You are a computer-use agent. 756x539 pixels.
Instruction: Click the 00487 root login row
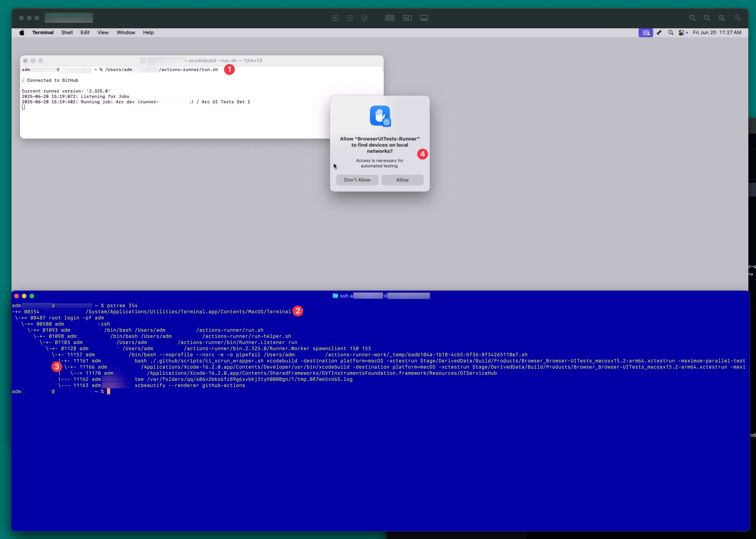coord(59,318)
